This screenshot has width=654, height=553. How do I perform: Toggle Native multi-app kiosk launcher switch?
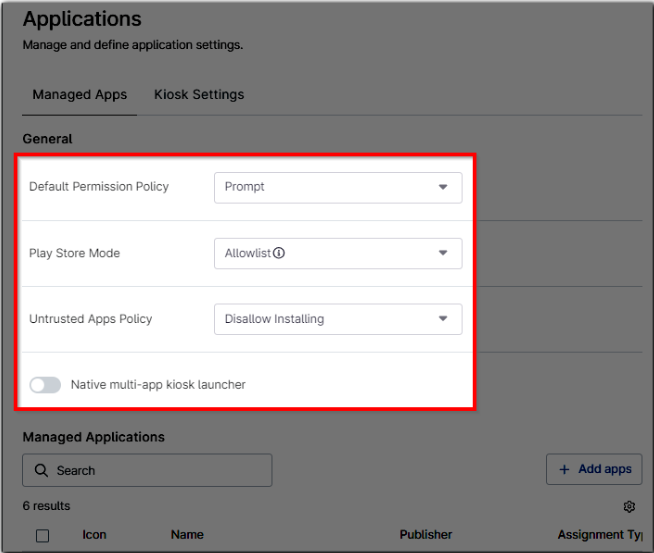[x=45, y=385]
